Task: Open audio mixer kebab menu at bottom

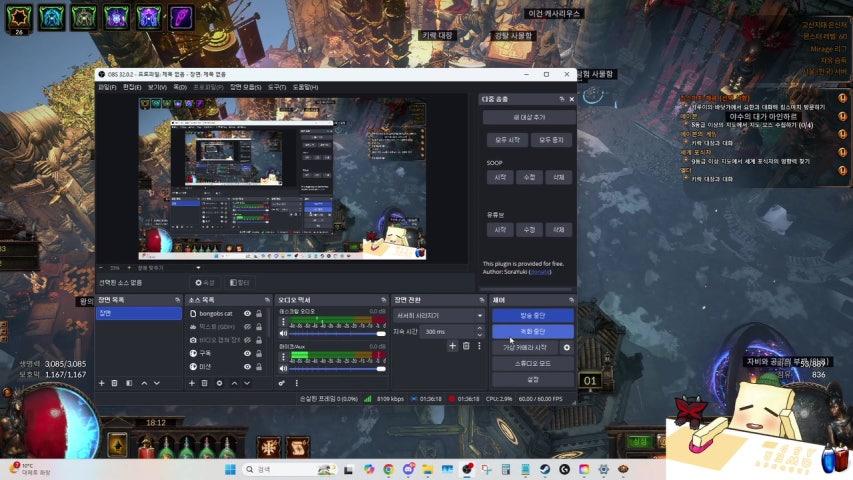Action: (x=296, y=383)
